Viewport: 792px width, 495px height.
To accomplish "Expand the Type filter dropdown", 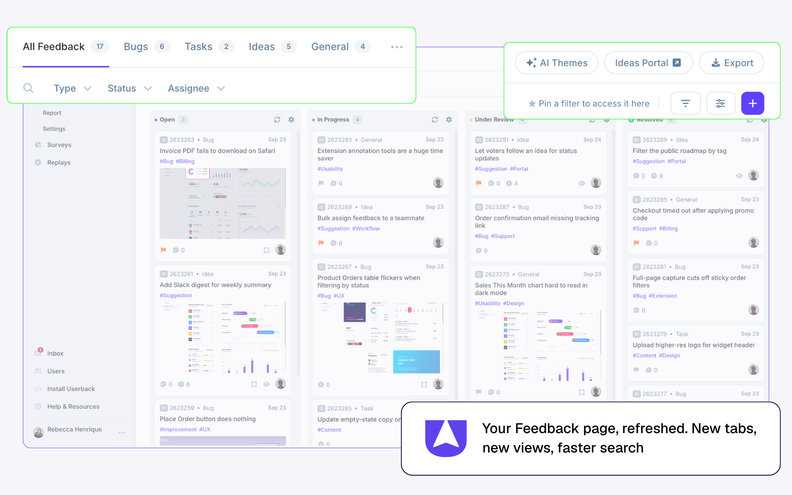I will (73, 88).
